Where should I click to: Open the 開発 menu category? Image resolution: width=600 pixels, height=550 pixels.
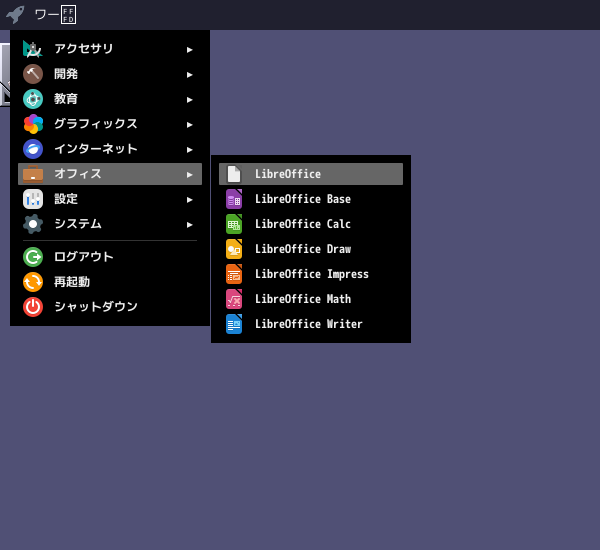[x=110, y=74]
